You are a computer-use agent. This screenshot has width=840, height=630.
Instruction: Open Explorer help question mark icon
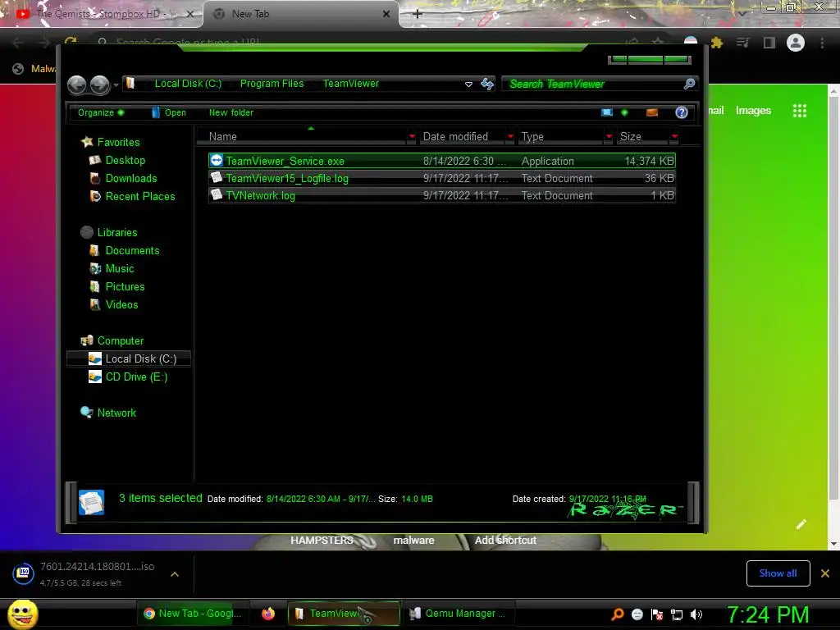pyautogui.click(x=682, y=112)
